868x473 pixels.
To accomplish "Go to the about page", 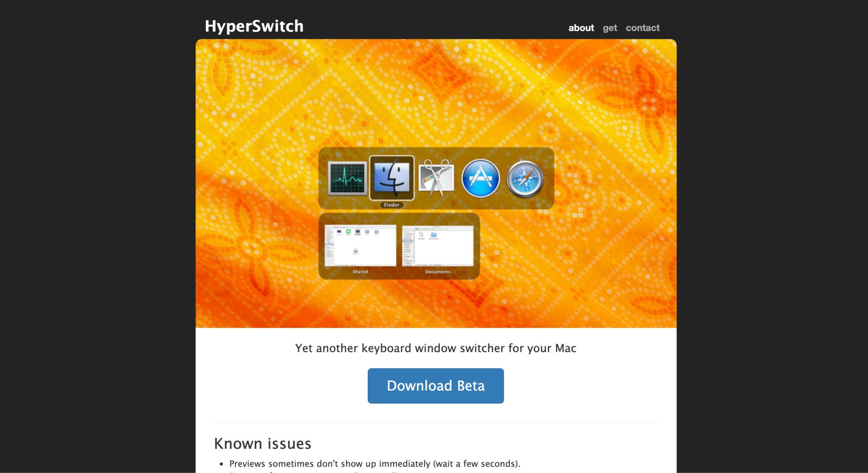I will point(581,28).
